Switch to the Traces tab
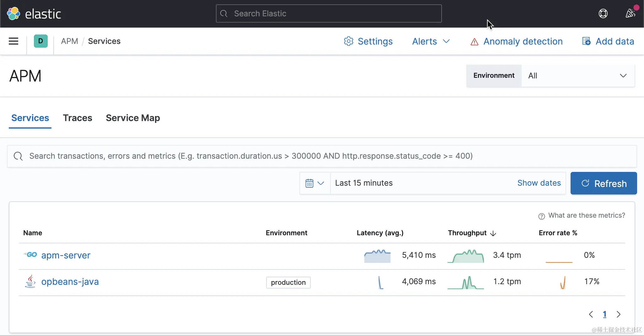The height and width of the screenshot is (335, 644). 78,118
